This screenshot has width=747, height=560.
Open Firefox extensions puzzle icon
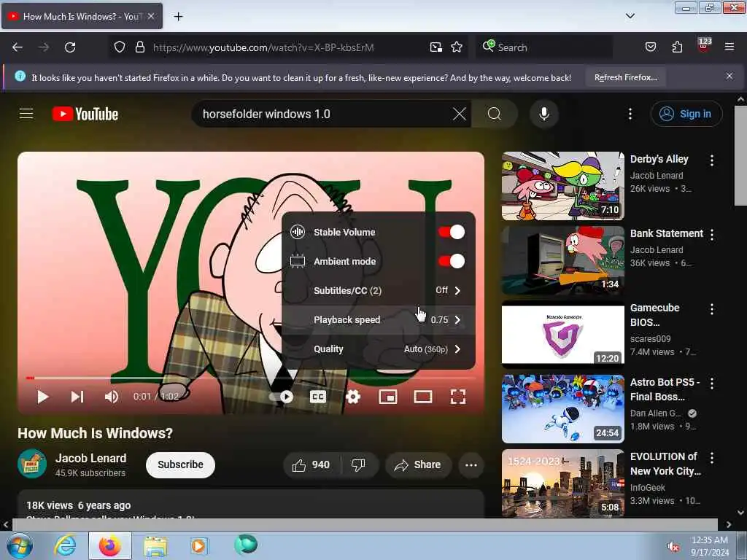coord(676,47)
